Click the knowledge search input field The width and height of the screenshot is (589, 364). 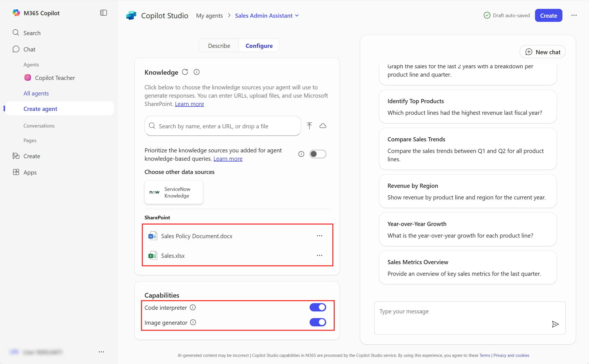coord(223,126)
